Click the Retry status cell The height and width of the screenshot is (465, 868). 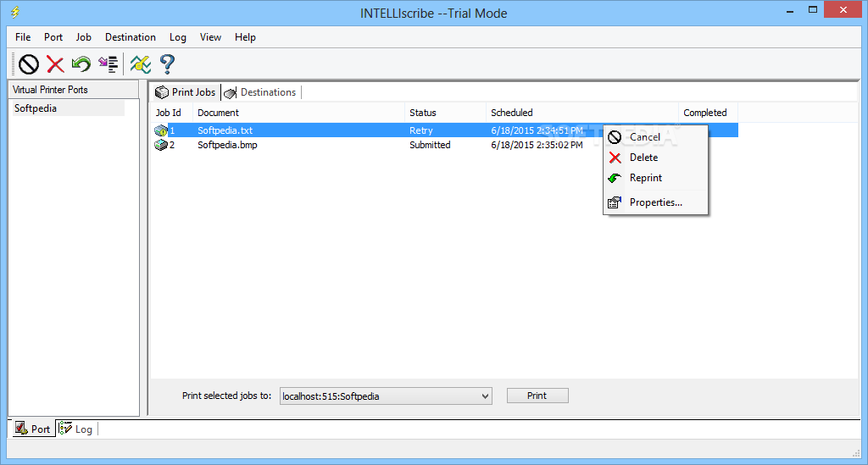click(x=421, y=130)
